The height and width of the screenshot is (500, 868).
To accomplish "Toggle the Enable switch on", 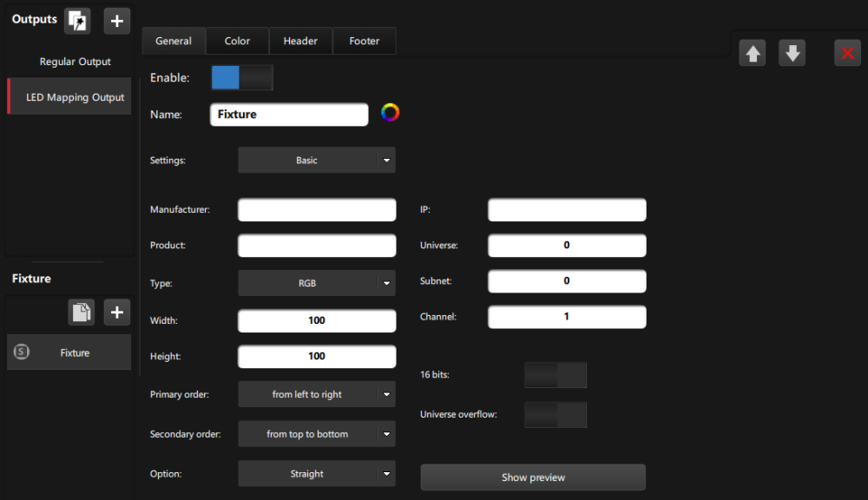I will click(242, 77).
